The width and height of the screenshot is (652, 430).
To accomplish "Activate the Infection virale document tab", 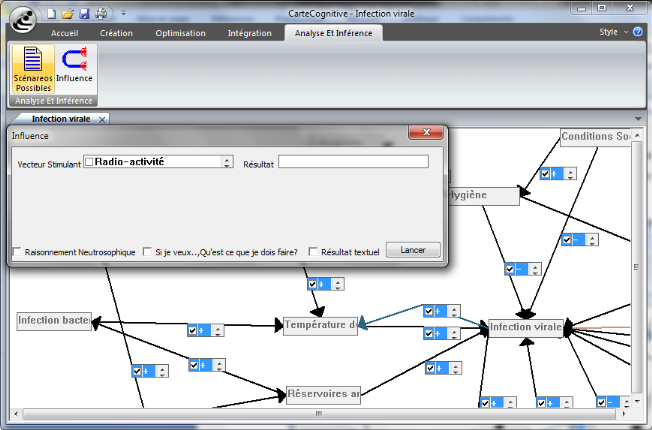I will point(61,119).
